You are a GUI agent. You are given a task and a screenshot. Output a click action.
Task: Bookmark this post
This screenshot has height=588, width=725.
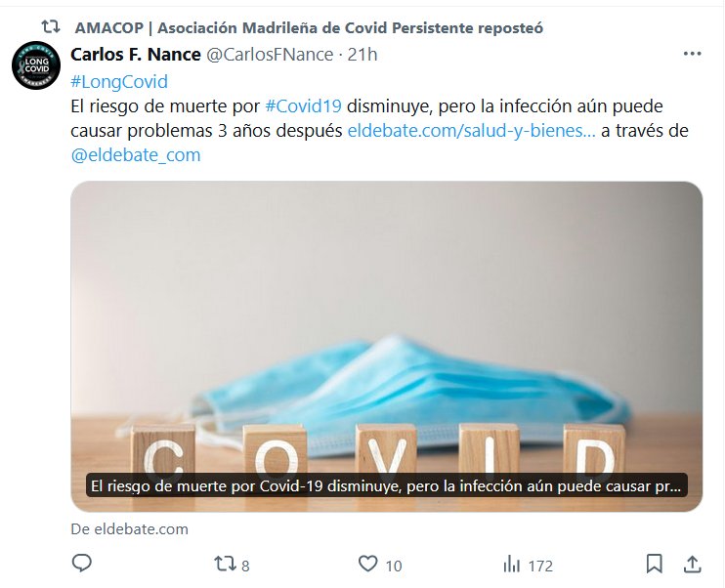coord(655,564)
